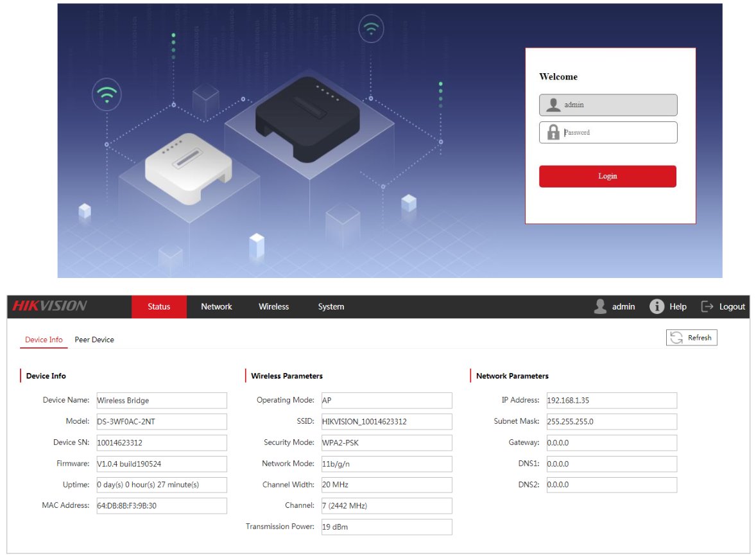Click the Logout arrow icon
Image resolution: width=756 pixels, height=558 pixels.
pos(707,307)
